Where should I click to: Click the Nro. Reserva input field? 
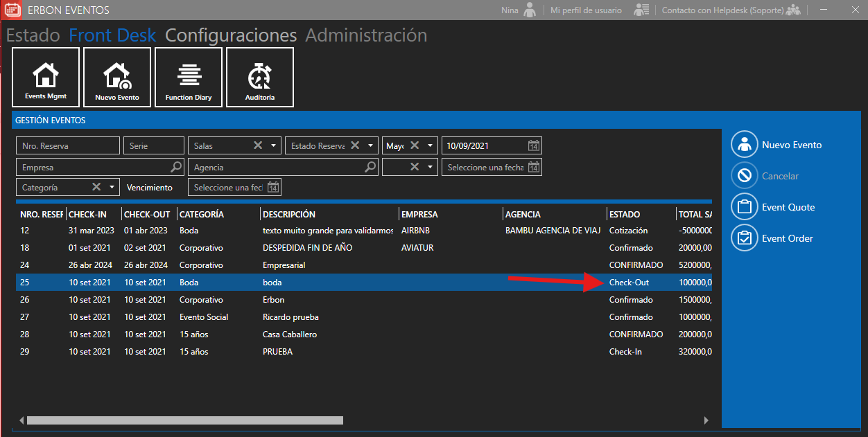(67, 146)
